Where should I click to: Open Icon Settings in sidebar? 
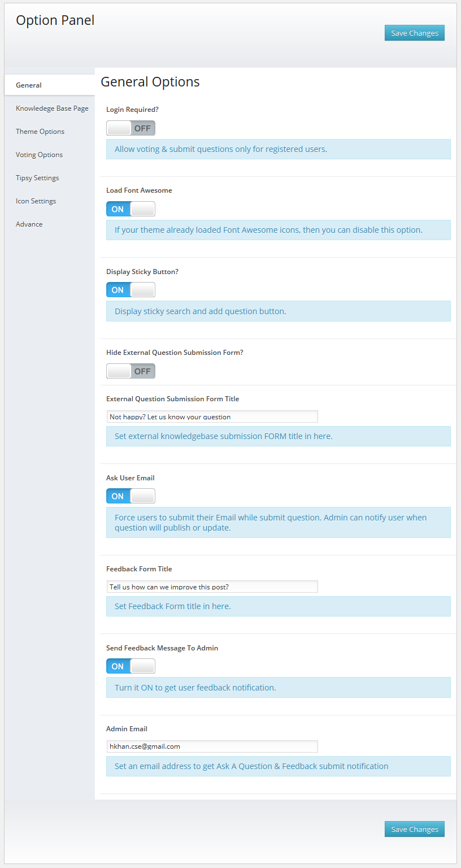click(x=36, y=201)
